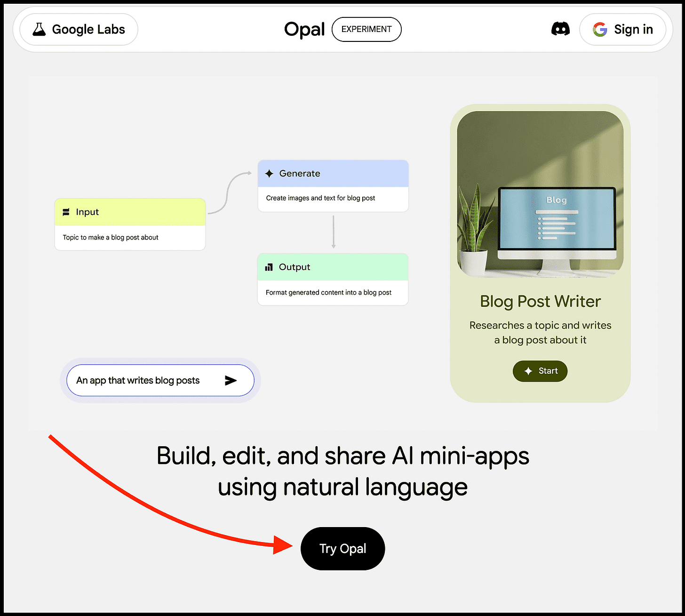Click the Opal logo title
The height and width of the screenshot is (616, 685).
[x=304, y=29]
